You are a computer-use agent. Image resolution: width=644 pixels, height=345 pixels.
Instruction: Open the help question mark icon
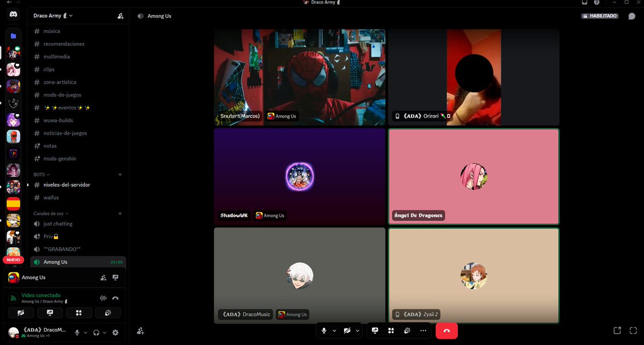pos(597,3)
